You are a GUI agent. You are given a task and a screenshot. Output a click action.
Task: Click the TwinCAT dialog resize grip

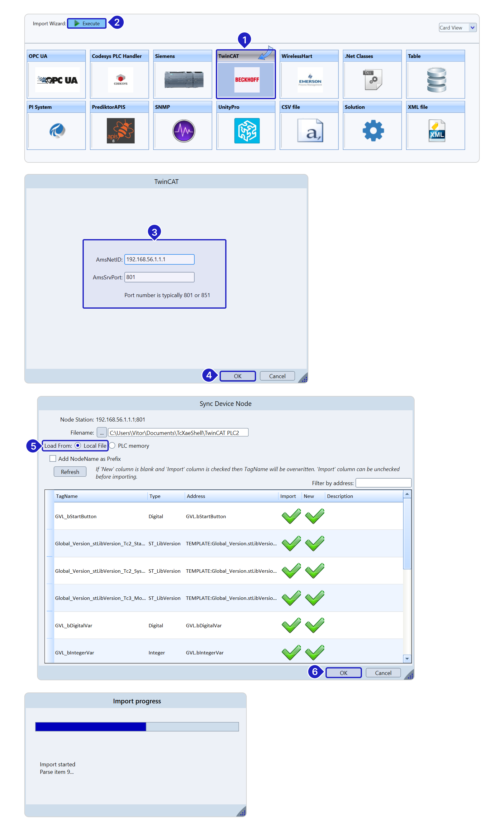[303, 378]
